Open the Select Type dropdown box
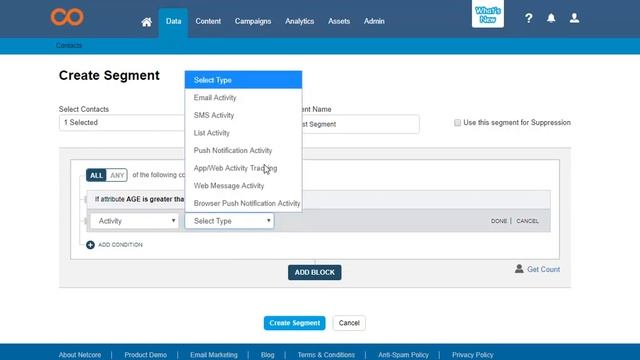The image size is (640, 360). click(x=229, y=221)
